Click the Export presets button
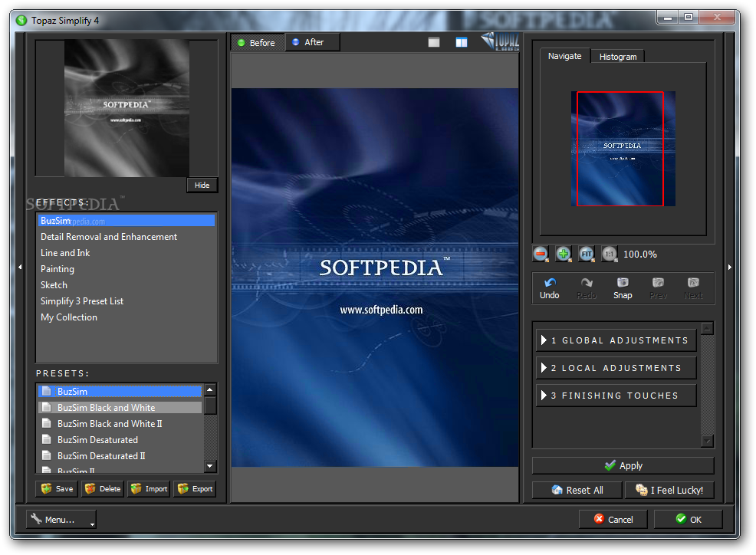Screen dimensions: 756x555 pyautogui.click(x=196, y=489)
